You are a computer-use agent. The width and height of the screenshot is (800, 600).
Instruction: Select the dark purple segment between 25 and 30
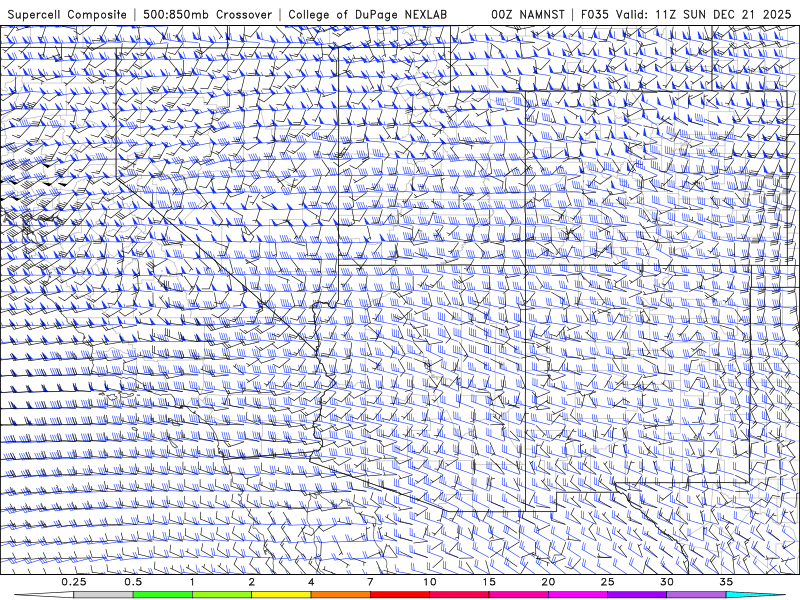tap(637, 595)
